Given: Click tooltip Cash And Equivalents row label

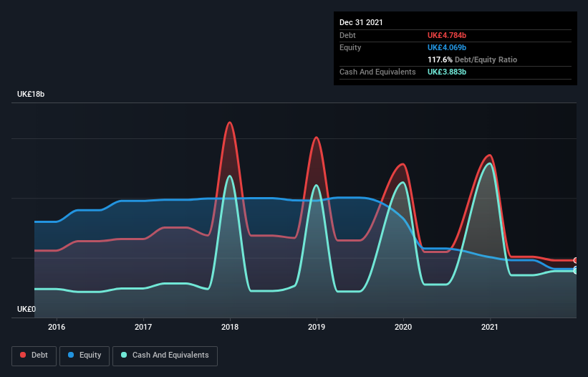Looking at the screenshot, I should [x=377, y=72].
